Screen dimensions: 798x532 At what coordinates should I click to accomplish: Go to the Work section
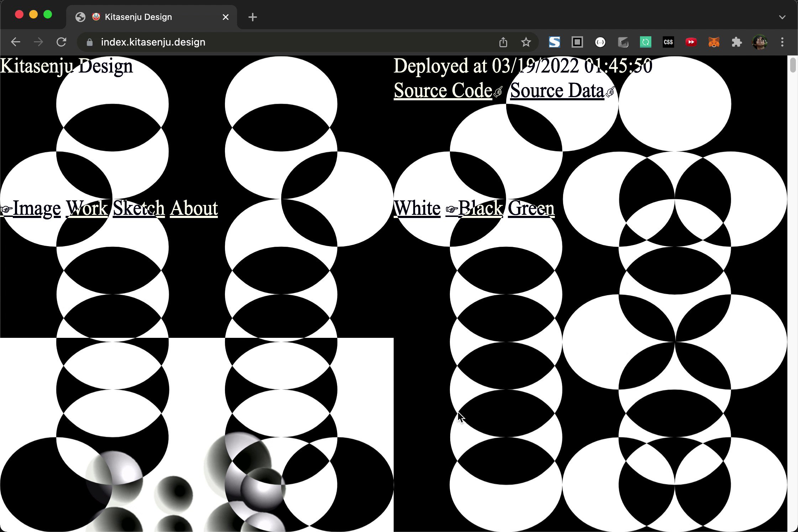point(86,208)
